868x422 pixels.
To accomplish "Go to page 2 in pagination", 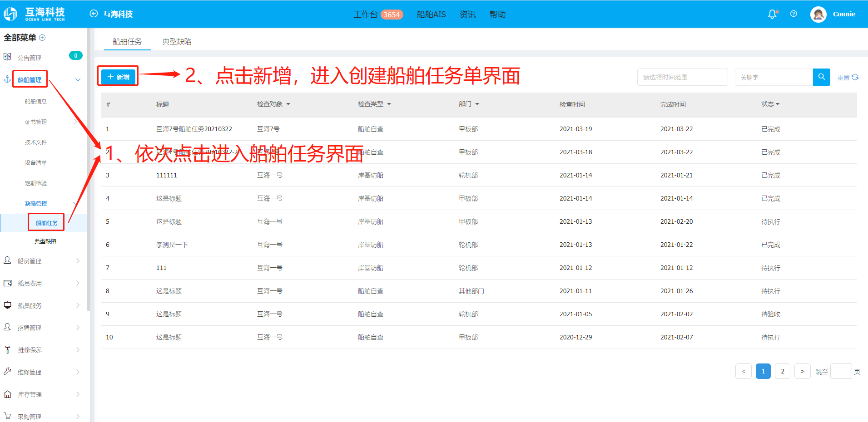I will click(x=783, y=371).
